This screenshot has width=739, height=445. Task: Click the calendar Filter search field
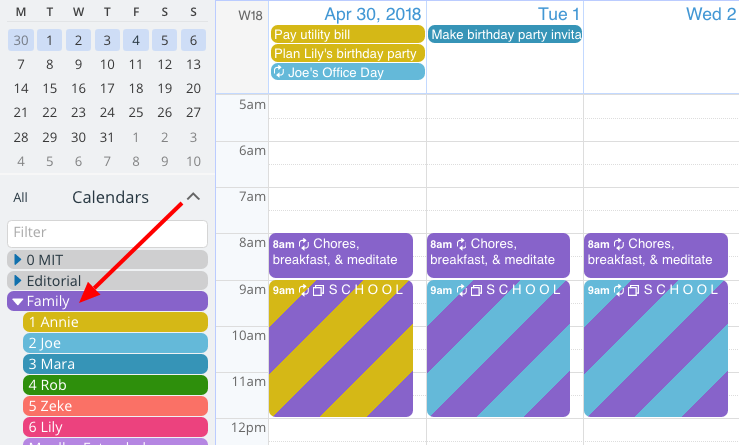point(107,233)
